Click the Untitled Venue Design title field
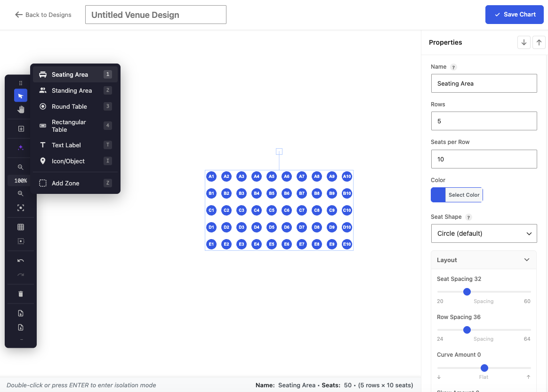Image resolution: width=548 pixels, height=392 pixels. (155, 15)
